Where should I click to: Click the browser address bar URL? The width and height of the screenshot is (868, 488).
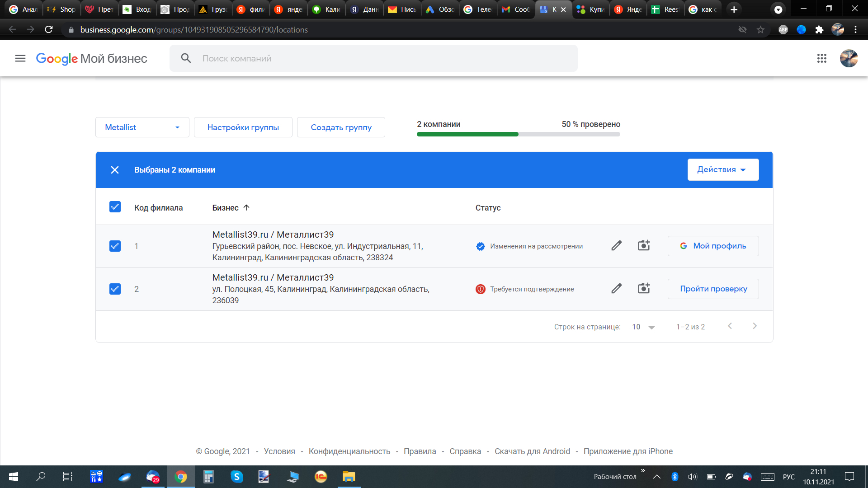tap(194, 29)
